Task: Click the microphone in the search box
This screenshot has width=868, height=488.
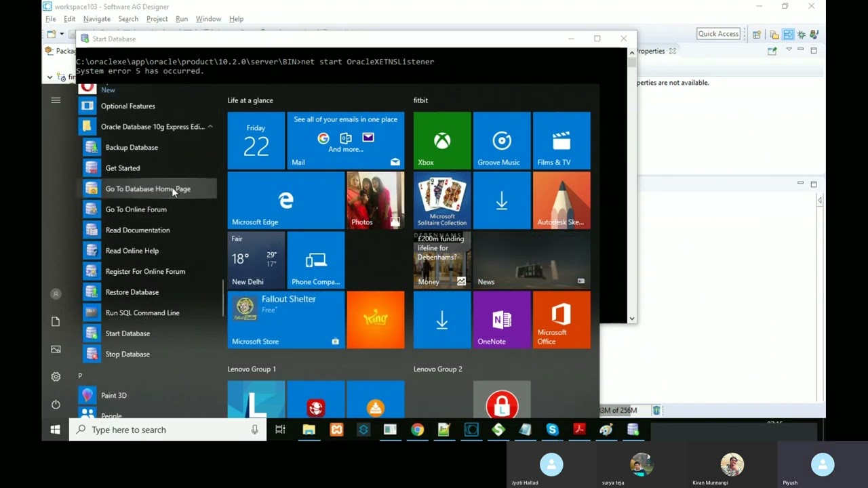Action: pos(255,430)
